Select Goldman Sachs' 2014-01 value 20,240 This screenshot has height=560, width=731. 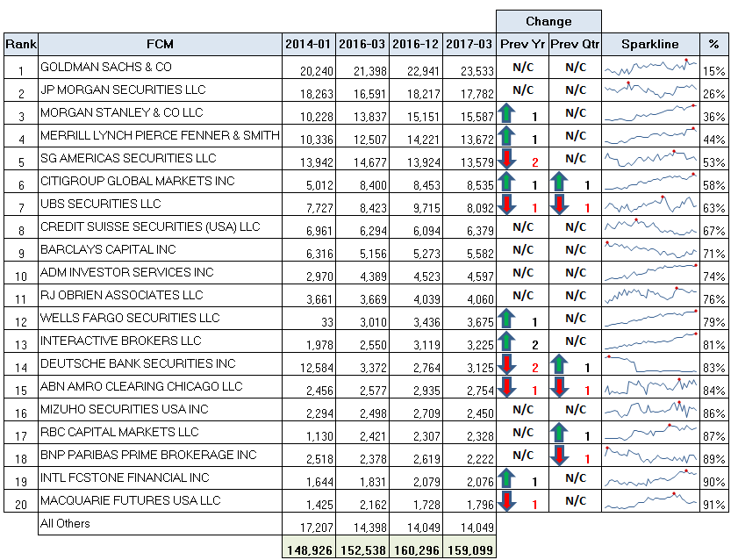[309, 68]
